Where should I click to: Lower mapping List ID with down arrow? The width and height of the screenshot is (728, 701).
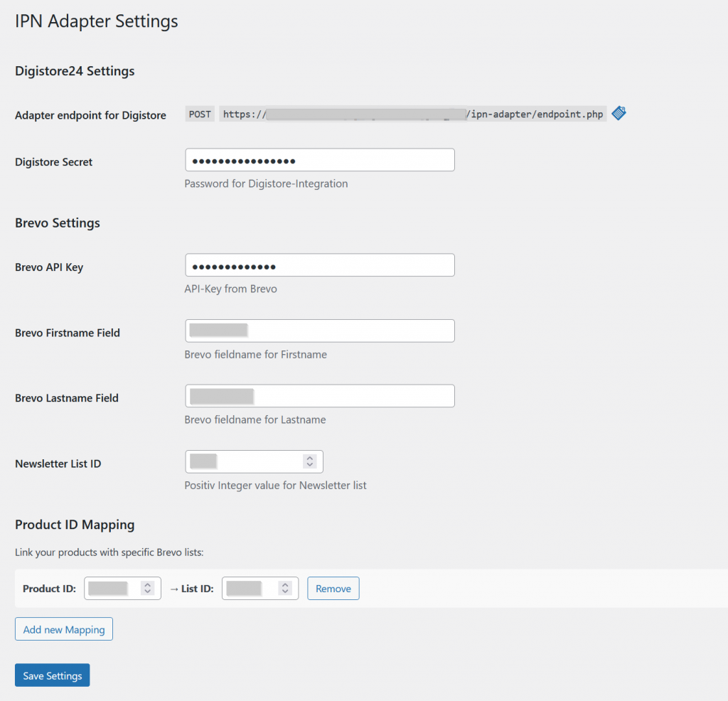[285, 592]
